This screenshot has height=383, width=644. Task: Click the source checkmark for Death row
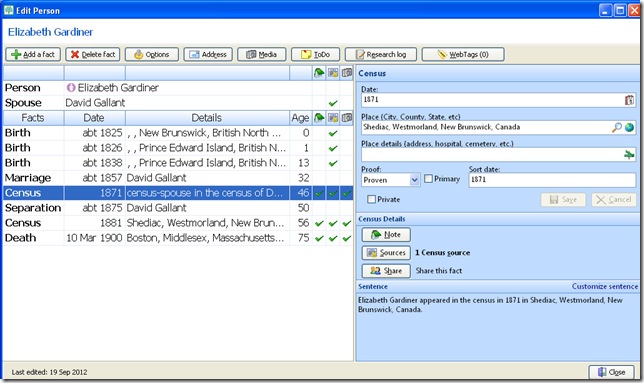(333, 238)
